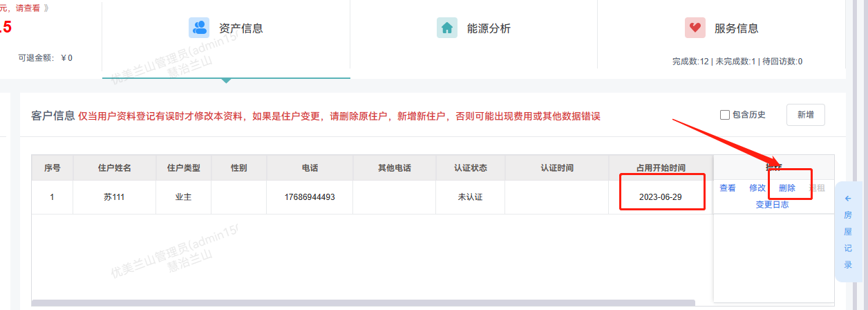
Task: Switch to the 服务信息 tab
Action: [x=722, y=35]
